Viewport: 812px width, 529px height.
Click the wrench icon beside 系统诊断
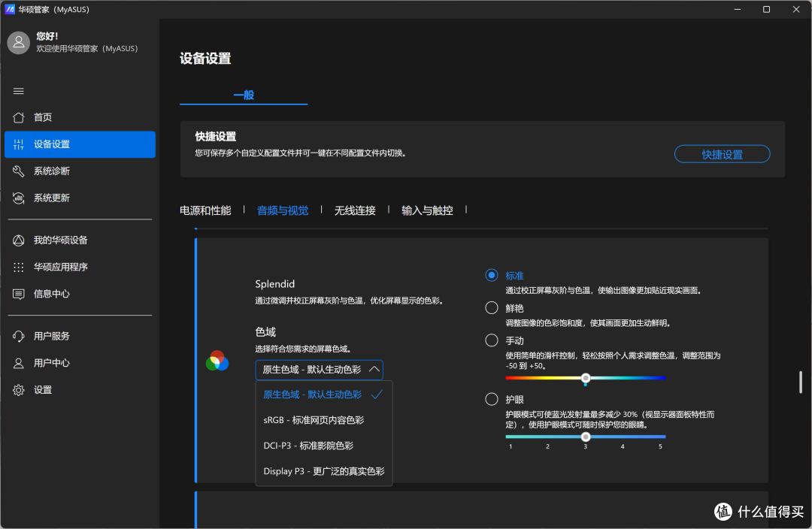[x=19, y=171]
